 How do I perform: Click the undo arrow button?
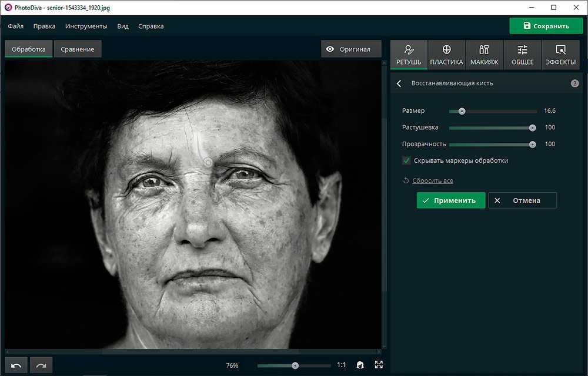(16, 365)
